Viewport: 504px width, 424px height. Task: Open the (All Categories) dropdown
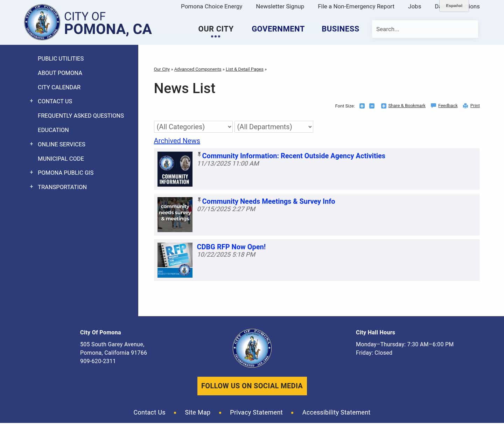click(193, 127)
